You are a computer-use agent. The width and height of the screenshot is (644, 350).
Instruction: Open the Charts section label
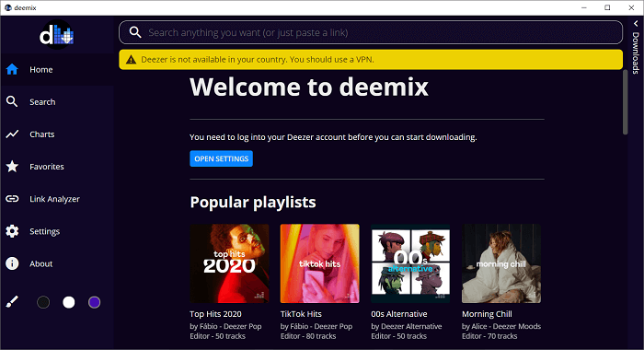(x=42, y=134)
